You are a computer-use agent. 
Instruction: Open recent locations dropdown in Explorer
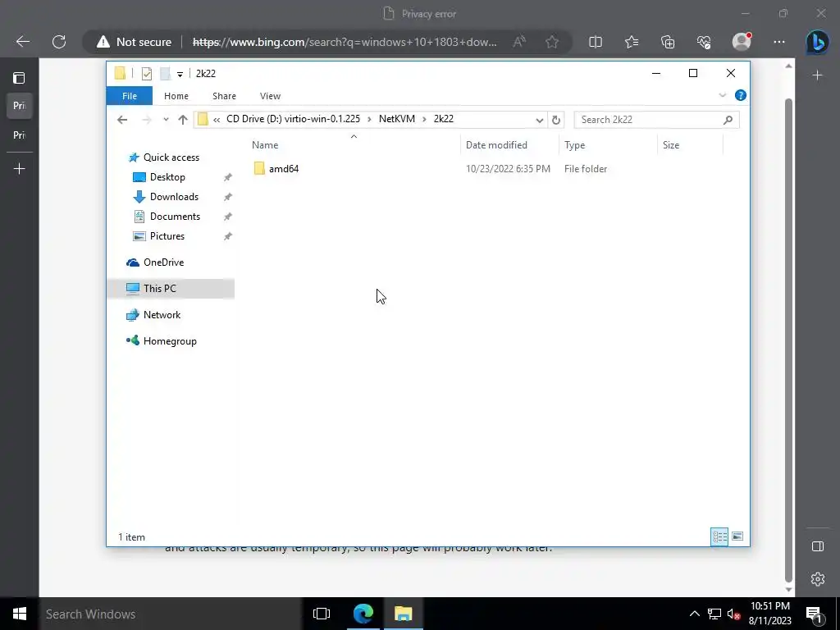166,120
